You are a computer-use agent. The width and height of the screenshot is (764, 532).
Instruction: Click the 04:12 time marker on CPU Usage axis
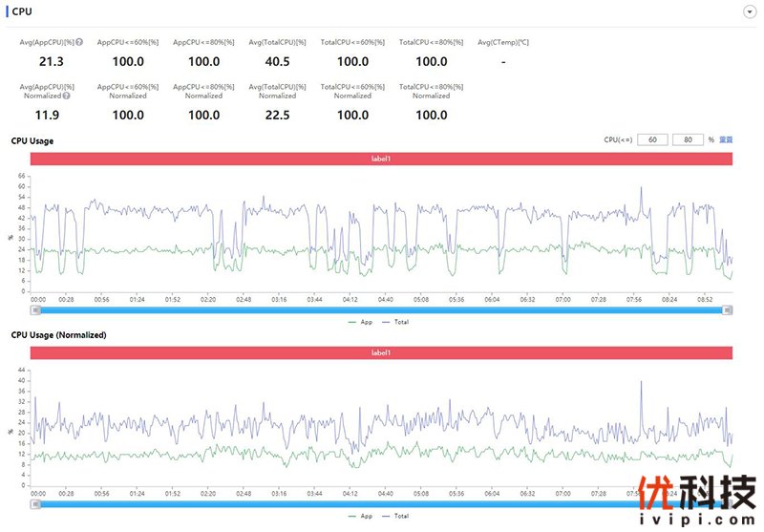[350, 299]
